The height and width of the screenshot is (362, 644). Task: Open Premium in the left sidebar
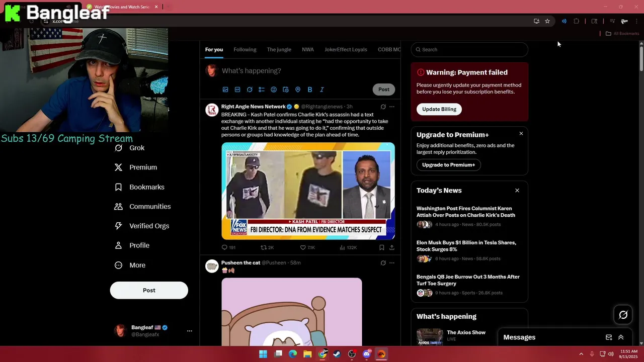[x=136, y=167]
